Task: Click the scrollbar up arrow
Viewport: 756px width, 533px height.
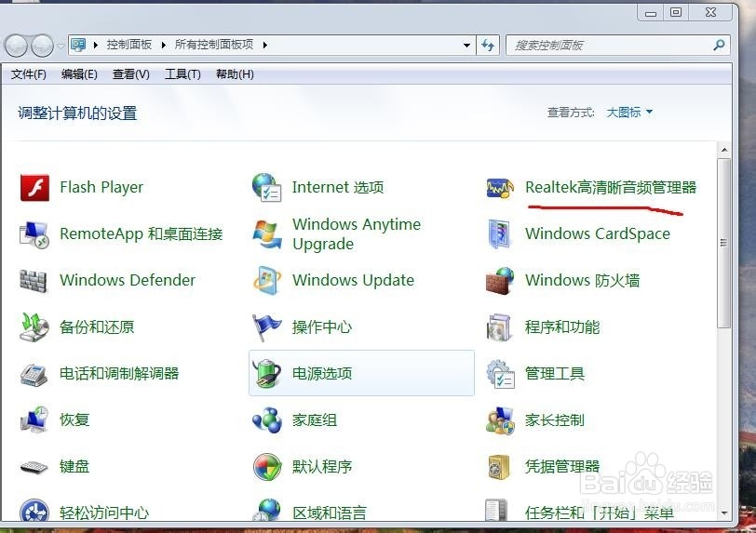Action: pyautogui.click(x=724, y=151)
